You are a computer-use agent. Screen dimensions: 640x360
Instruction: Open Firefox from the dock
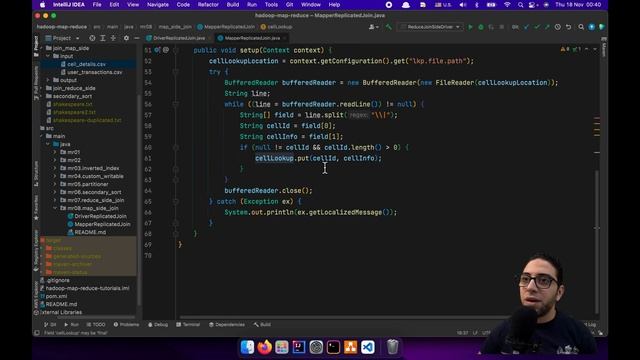click(x=264, y=347)
